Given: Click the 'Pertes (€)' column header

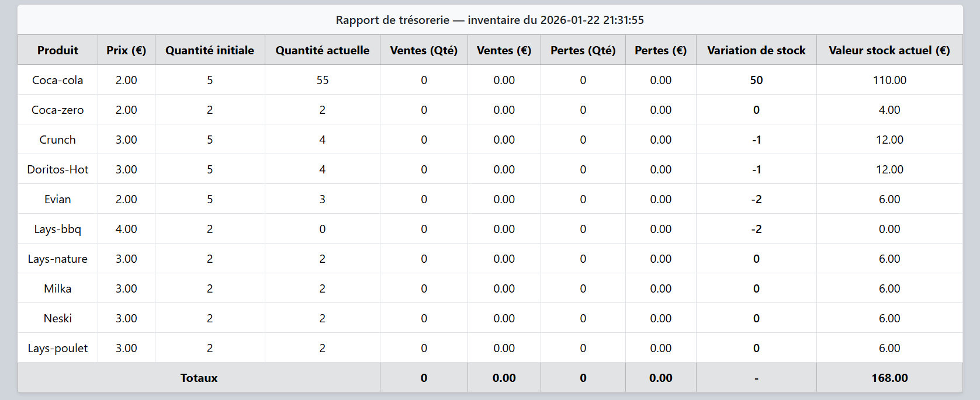Looking at the screenshot, I should tap(660, 50).
